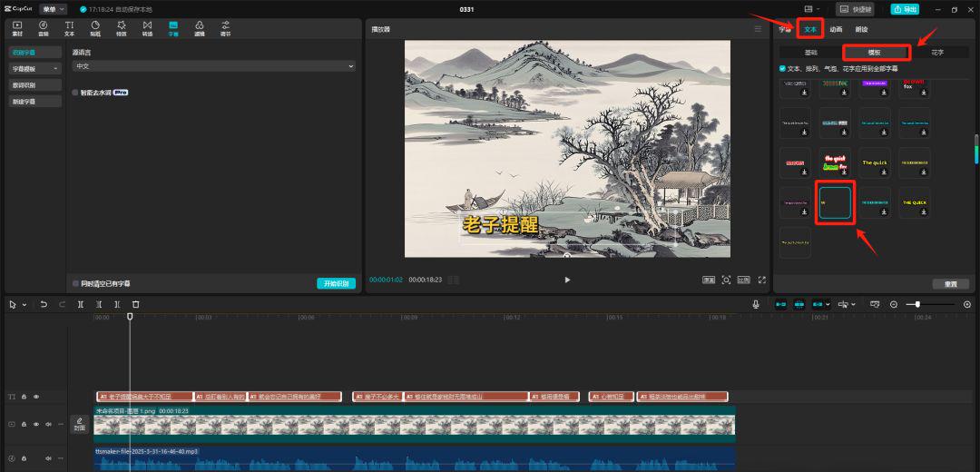Click the microphone record voiceover icon
Screen dimensions: 980x472
756,304
